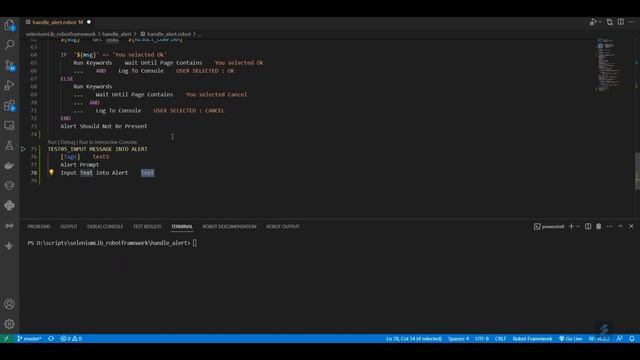This screenshot has width=640, height=360.
Task: Click the feedback status icon
Action: coord(620,339)
